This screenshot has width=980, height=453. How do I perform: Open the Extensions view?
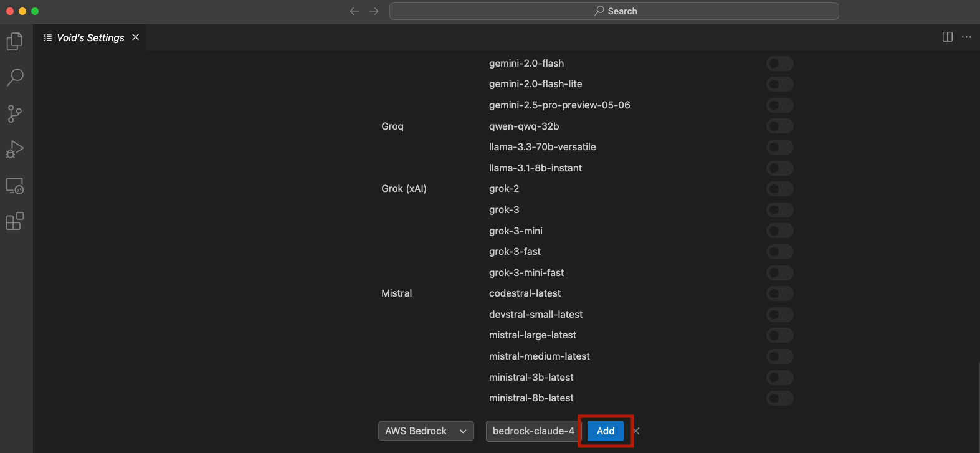coord(15,221)
